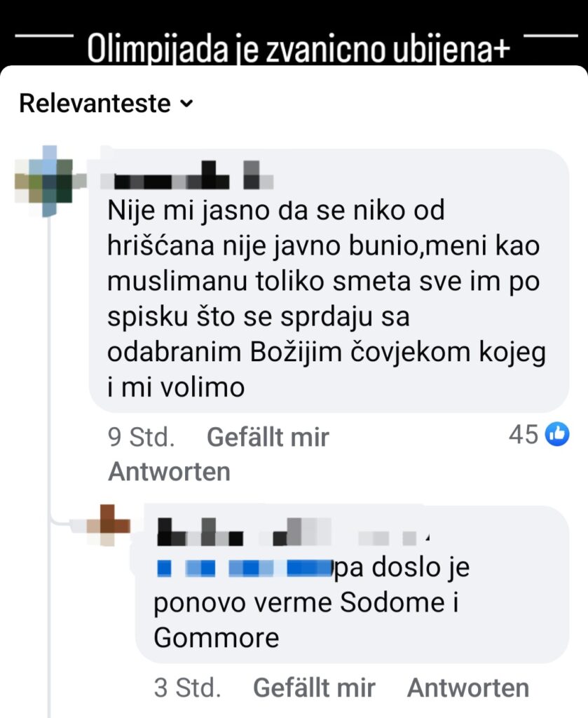Screen dimensions: 588x718
Task: Open the blue tagged name in reply
Action: coord(243,568)
